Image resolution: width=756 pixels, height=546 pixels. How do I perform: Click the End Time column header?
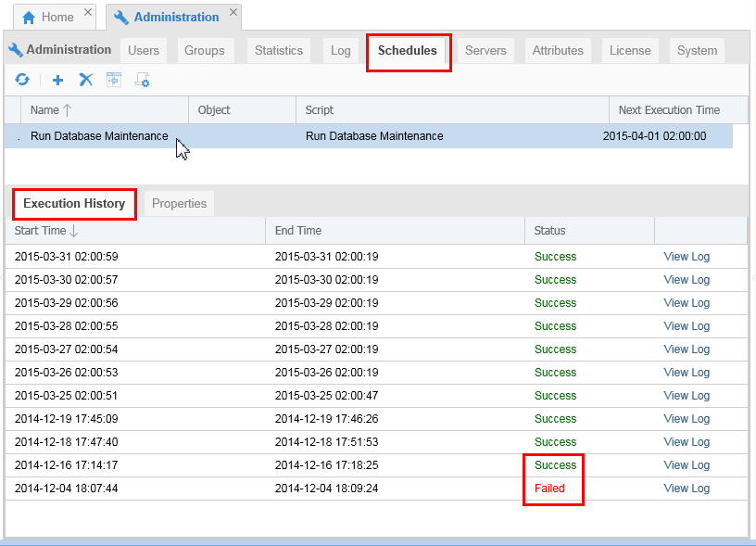[395, 231]
